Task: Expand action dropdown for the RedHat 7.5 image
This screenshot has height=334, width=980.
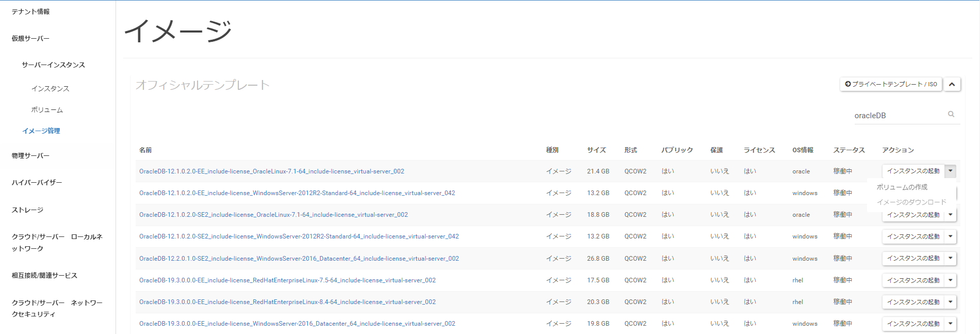Action: (951, 280)
